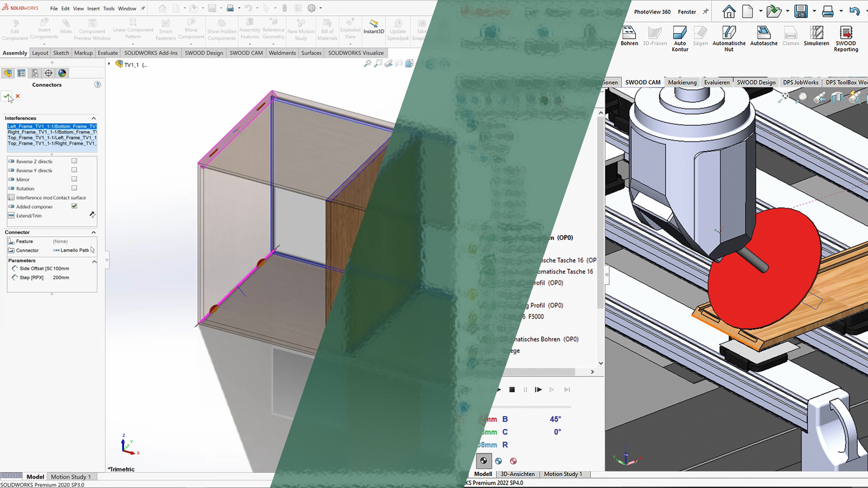Screen dimensions: 868x488
Task: Expand Insert Components dropdown arrow
Action: click(x=44, y=43)
